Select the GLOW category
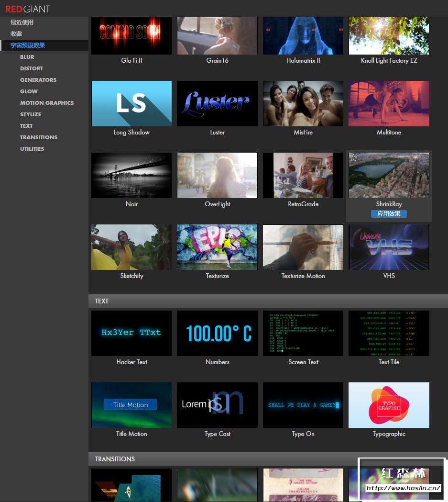Screen dimensions: 448x502 pos(29,91)
